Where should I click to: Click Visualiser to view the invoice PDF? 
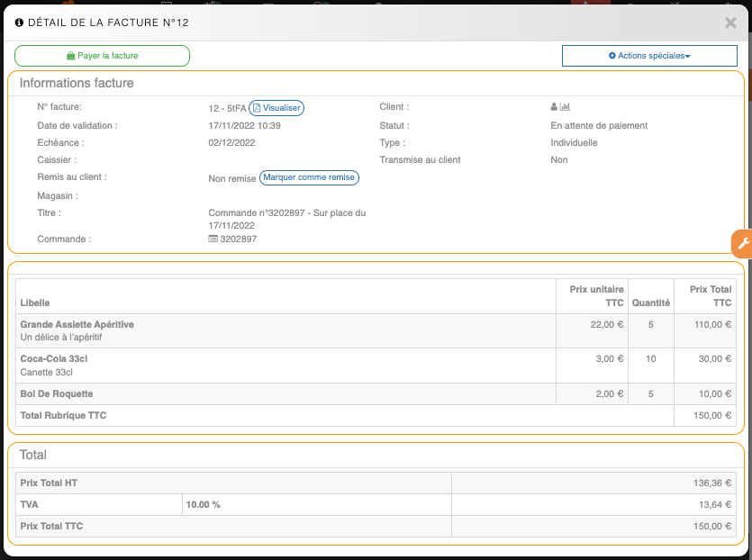tap(276, 108)
